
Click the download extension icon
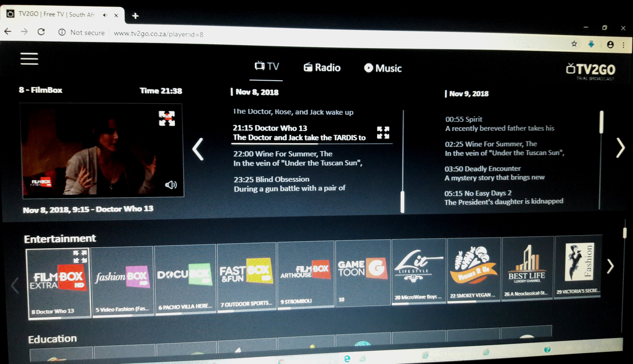[x=591, y=44]
